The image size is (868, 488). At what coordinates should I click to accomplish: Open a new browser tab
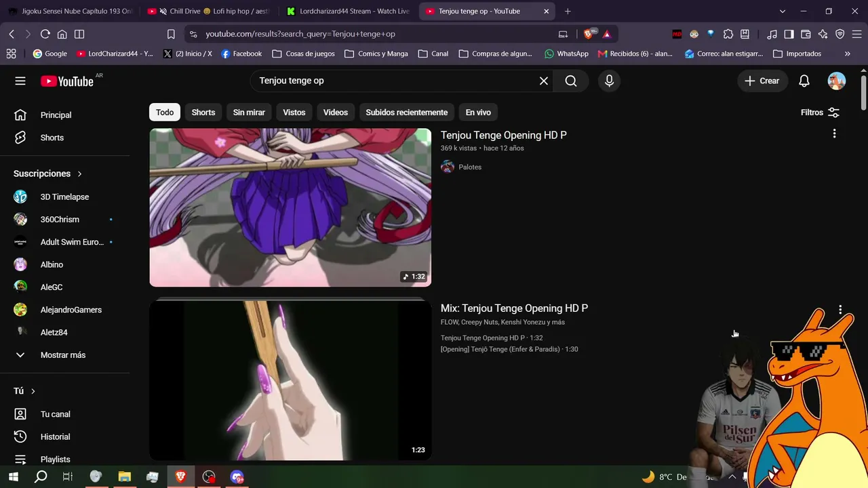click(x=568, y=11)
